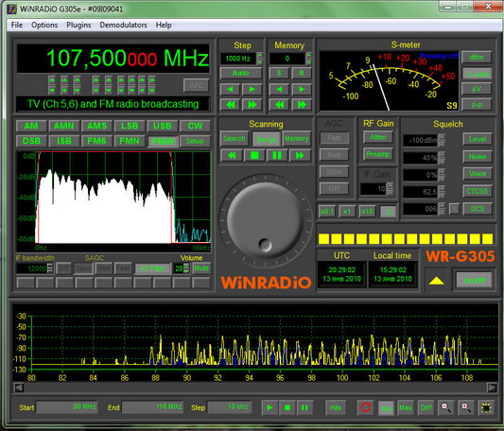Image resolution: width=504 pixels, height=431 pixels.
Task: Open the Help menu
Action: click(x=164, y=26)
